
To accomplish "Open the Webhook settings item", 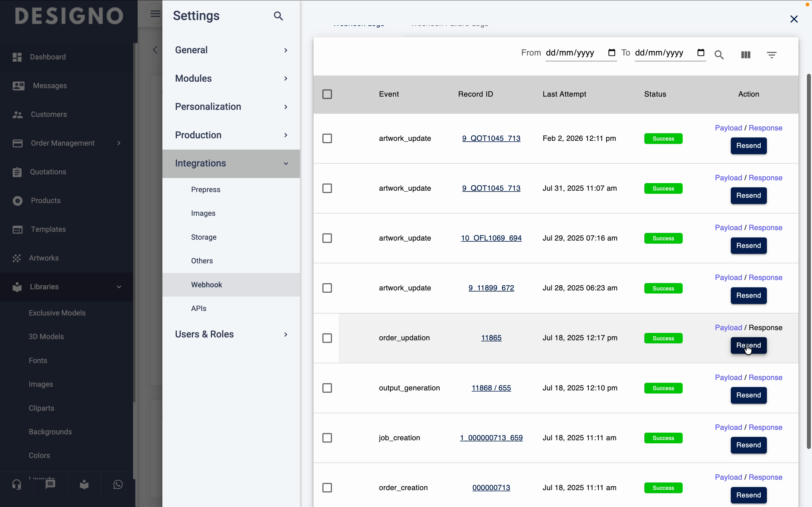I will [x=206, y=285].
